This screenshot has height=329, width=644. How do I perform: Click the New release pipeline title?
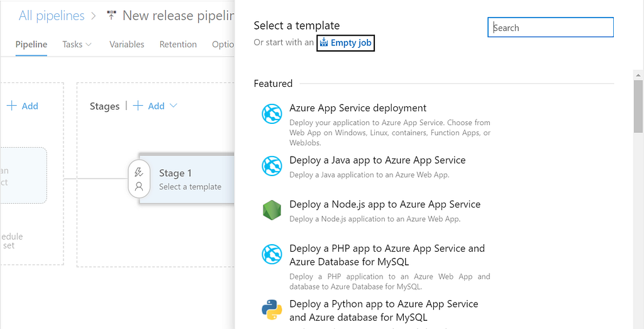pyautogui.click(x=178, y=16)
